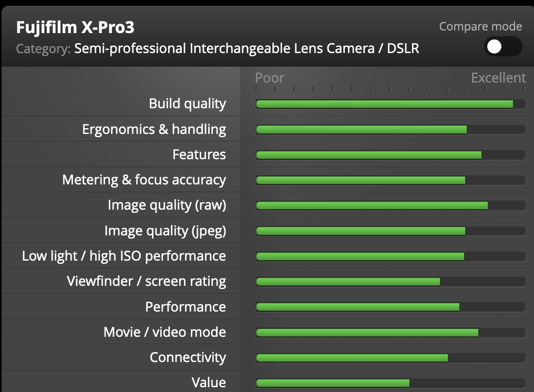This screenshot has width=534, height=392.
Task: Select the Image quality (jpeg) bar
Action: pyautogui.click(x=391, y=231)
